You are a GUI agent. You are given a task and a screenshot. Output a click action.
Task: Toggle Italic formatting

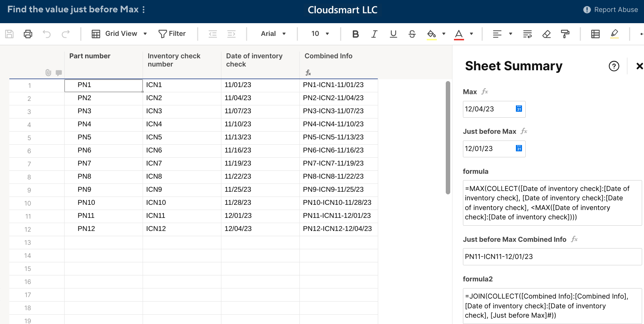pyautogui.click(x=374, y=34)
